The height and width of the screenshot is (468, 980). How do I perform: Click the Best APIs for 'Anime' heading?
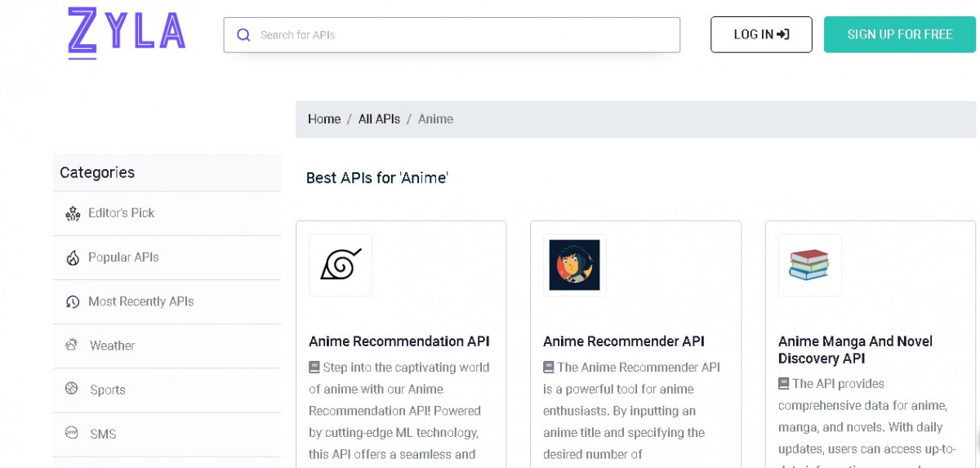click(x=377, y=177)
